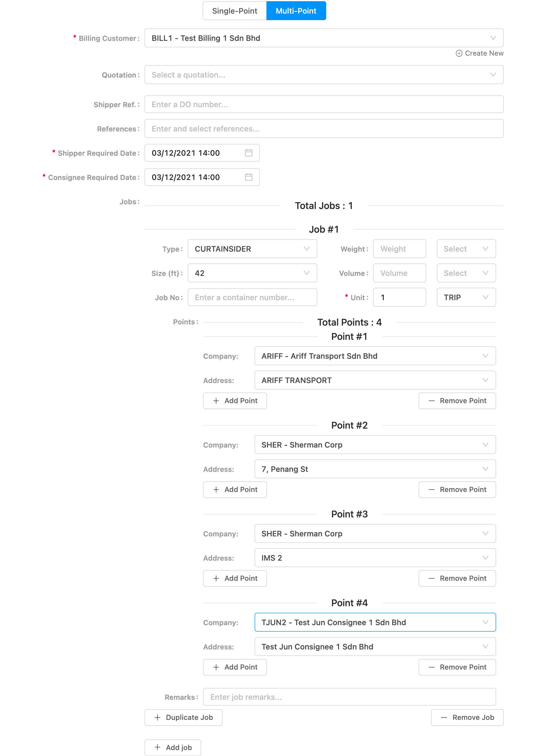Open Point #4 Address dropdown
The image size is (537, 756).
pos(375,646)
